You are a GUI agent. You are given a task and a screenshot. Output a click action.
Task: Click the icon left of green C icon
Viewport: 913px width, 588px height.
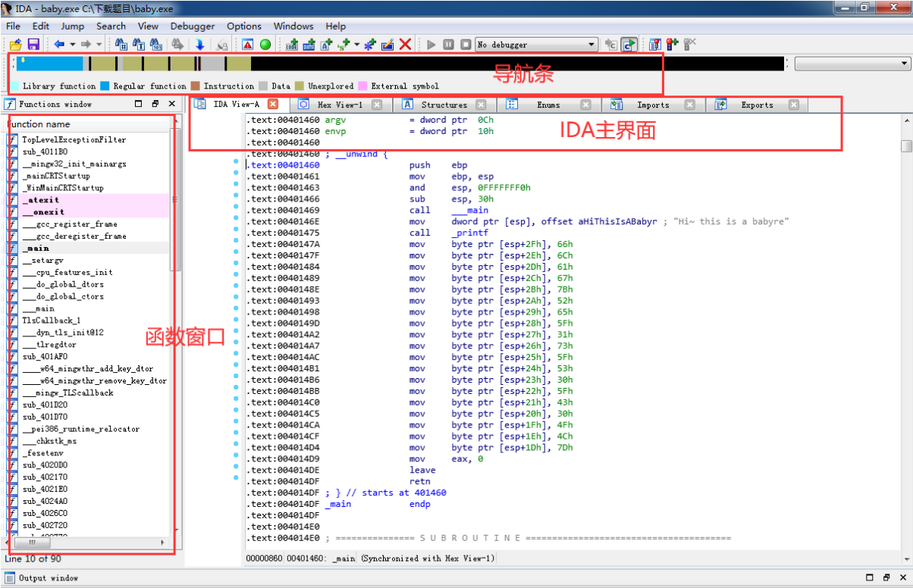coord(611,45)
